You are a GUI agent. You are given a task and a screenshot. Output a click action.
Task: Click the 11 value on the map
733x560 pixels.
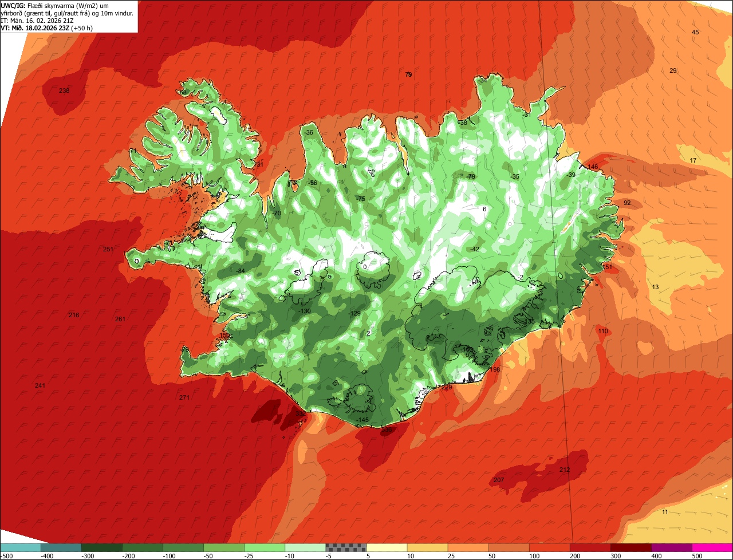pyautogui.click(x=665, y=512)
